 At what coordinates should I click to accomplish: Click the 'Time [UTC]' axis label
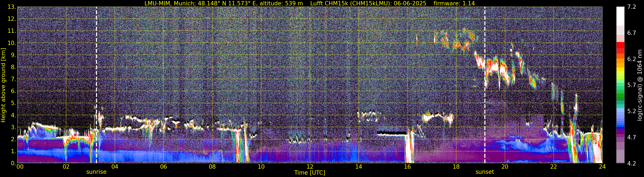(x=310, y=173)
